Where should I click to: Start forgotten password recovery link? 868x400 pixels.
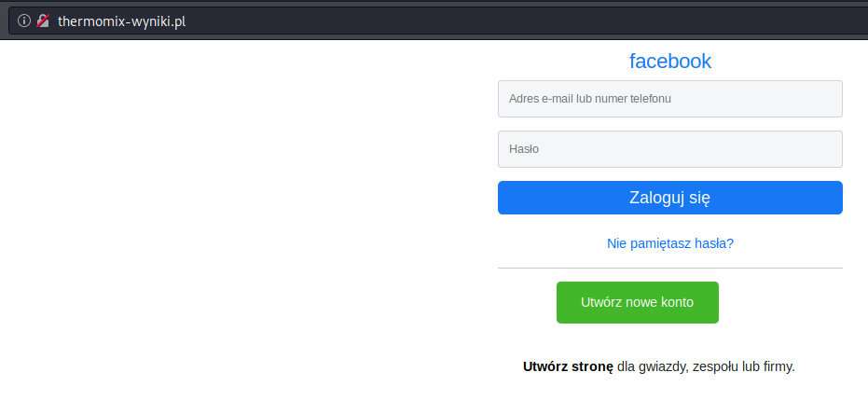tap(669, 243)
